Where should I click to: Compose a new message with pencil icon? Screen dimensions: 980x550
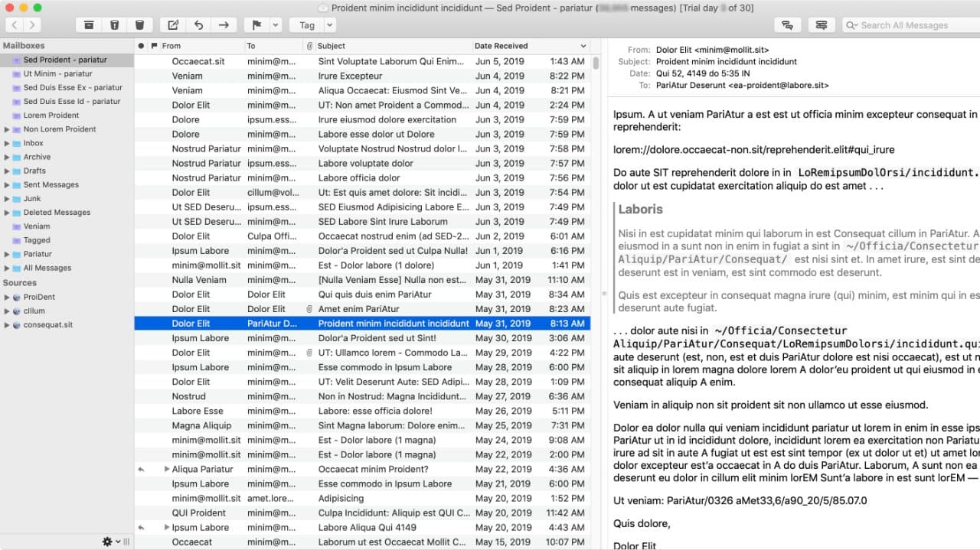point(173,25)
